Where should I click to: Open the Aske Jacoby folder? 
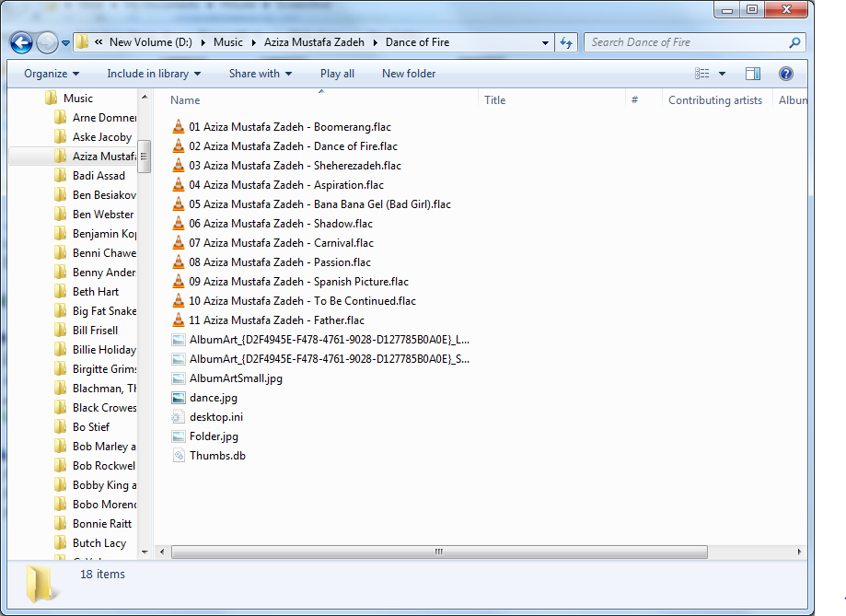102,137
